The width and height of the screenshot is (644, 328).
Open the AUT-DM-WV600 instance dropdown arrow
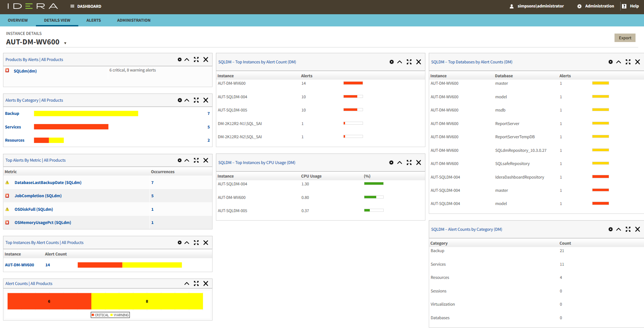pos(65,43)
